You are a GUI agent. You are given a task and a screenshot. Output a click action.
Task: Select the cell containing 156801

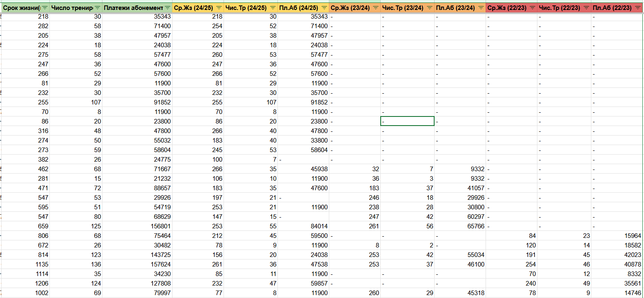(137, 226)
